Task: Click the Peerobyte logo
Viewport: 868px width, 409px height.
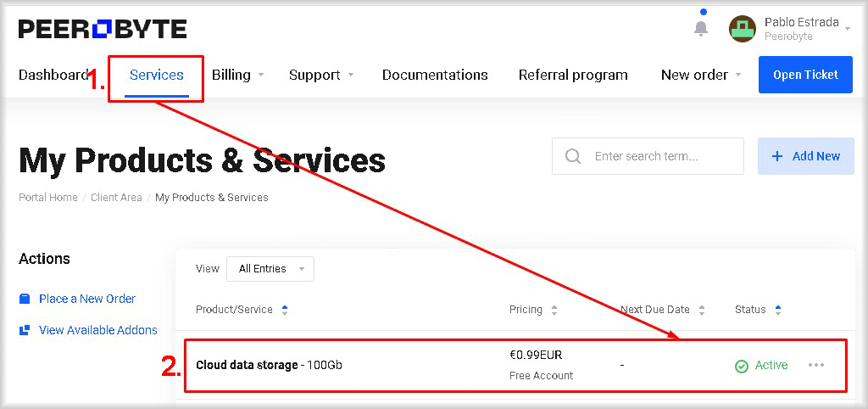Action: (x=103, y=29)
